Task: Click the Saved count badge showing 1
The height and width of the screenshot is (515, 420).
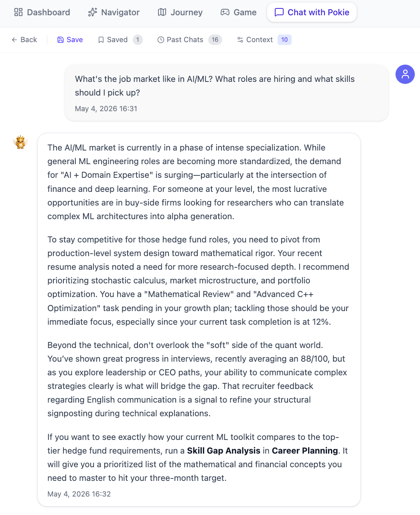Action: pos(138,40)
